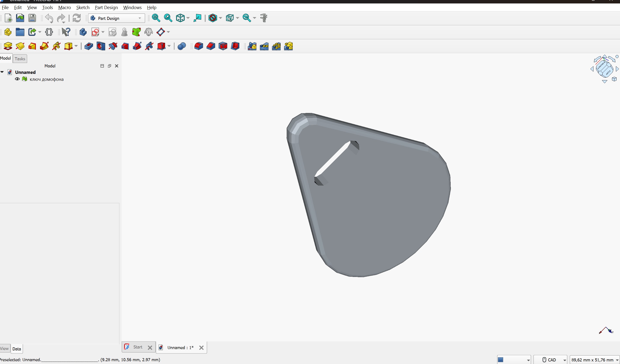Click the TOP face of navigation cube
Image resolution: width=620 pixels, height=364 pixels.
click(x=608, y=73)
